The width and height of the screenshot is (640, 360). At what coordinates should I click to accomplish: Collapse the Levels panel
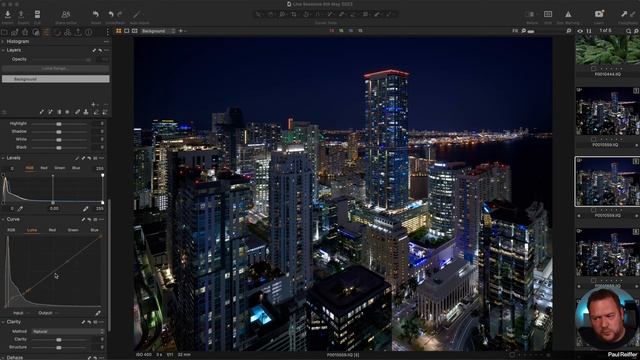[x=3, y=158]
